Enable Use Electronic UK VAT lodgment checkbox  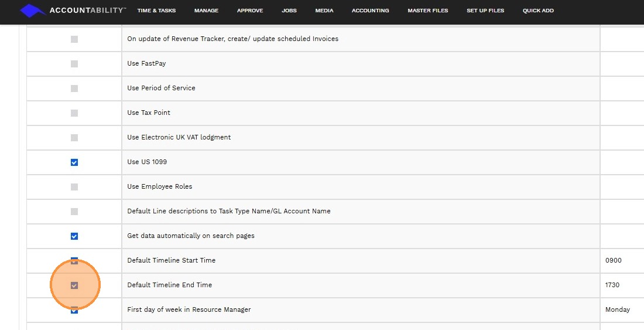[x=74, y=138]
